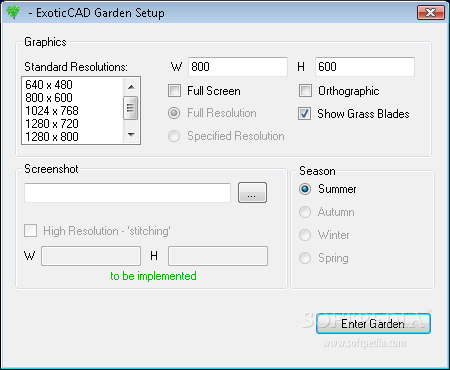This screenshot has width=450, height=370.
Task: Click the resolution list scroll down arrow
Action: 131,135
